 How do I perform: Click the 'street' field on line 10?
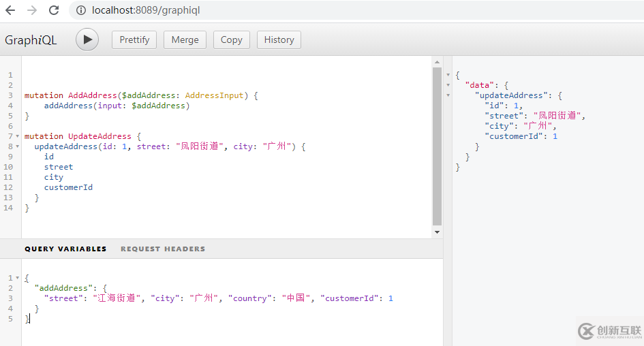59,167
